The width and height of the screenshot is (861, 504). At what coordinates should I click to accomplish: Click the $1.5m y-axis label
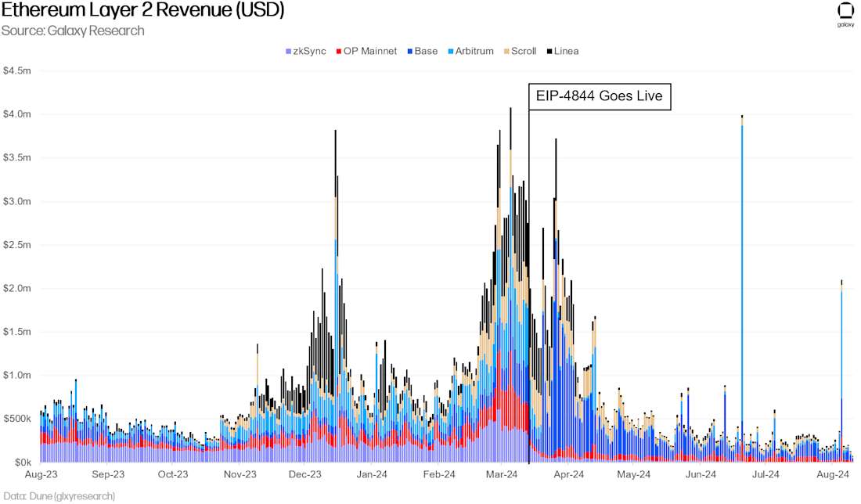[17, 332]
